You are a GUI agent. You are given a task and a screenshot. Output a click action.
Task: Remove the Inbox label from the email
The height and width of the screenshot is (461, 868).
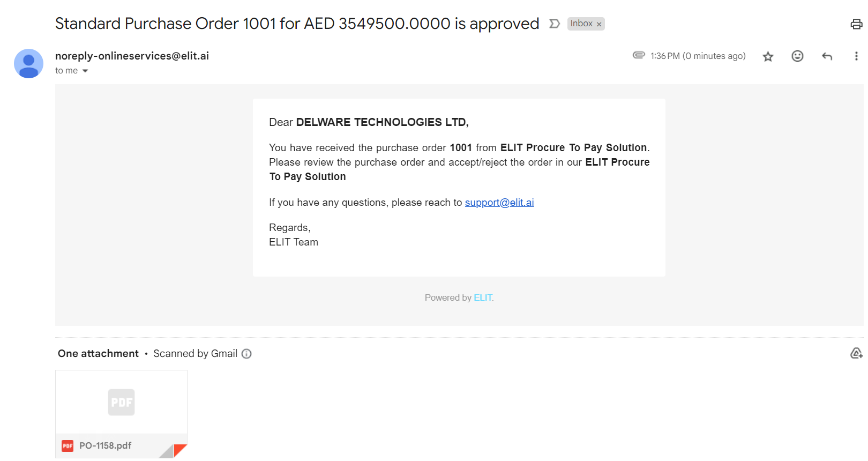pos(599,25)
